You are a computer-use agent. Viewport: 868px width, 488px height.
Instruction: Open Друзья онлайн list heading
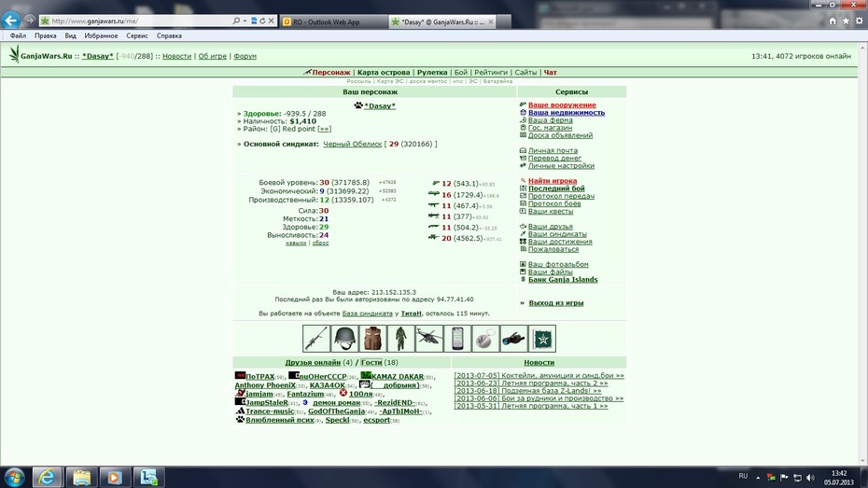point(313,362)
